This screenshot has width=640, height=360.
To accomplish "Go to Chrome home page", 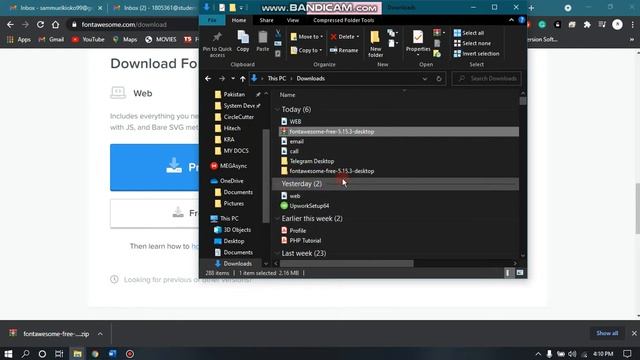I will click(56, 24).
